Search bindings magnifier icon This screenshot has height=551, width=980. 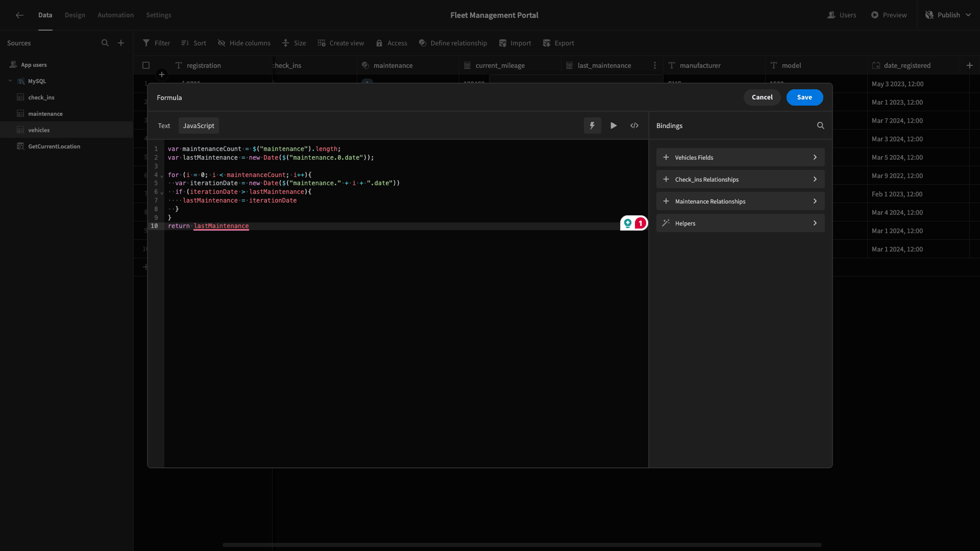coord(820,126)
